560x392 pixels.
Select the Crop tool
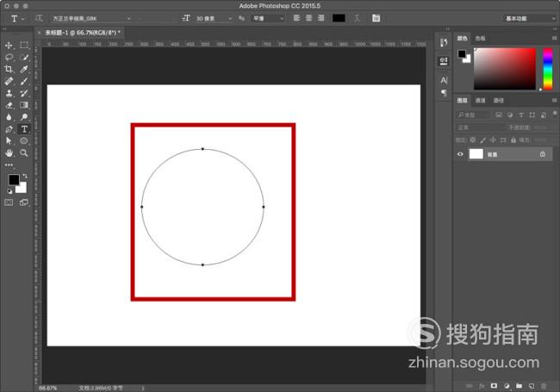(x=9, y=69)
